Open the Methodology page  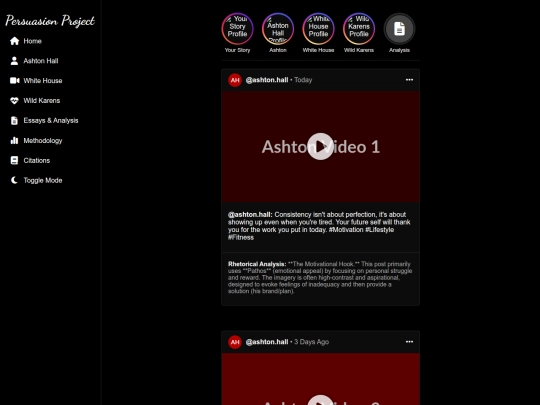point(43,141)
